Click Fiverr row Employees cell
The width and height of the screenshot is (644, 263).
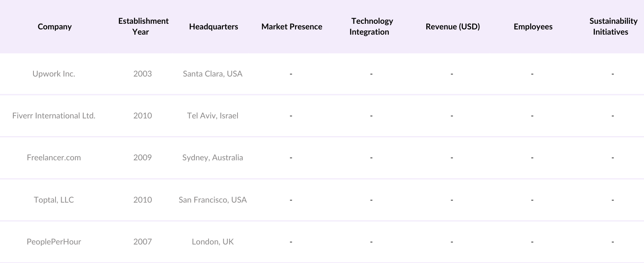[532, 116]
